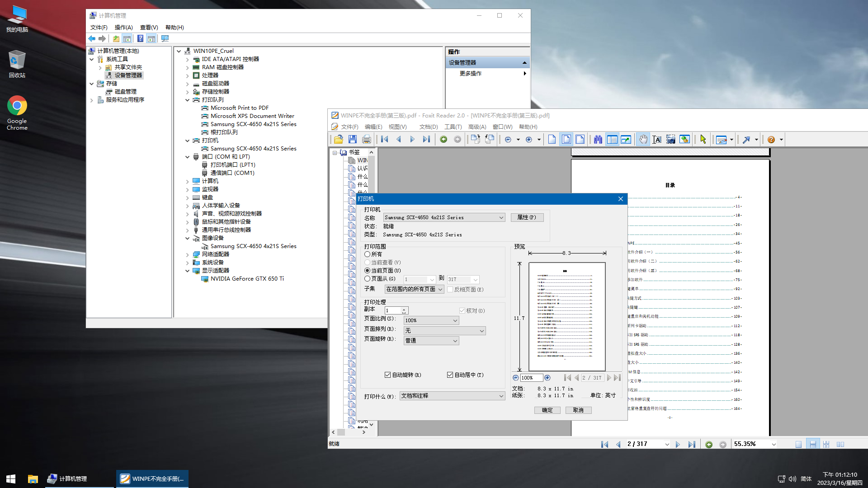Click the Zoom Out minus icon in Foxit toolbar
Image resolution: width=868 pixels, height=488 pixels.
[508, 140]
